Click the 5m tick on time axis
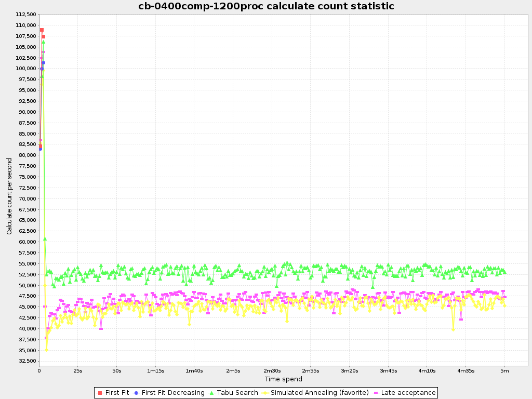This screenshot has width=532, height=399. [x=504, y=370]
